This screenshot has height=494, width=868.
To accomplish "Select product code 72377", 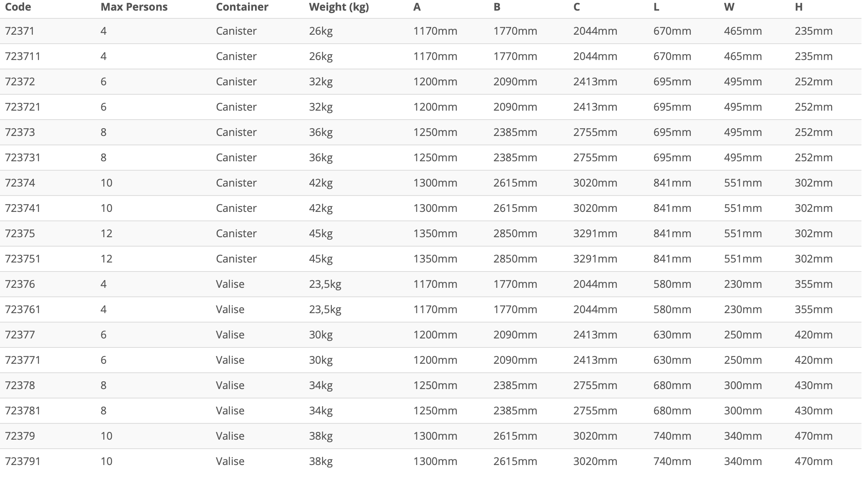I will pos(20,335).
